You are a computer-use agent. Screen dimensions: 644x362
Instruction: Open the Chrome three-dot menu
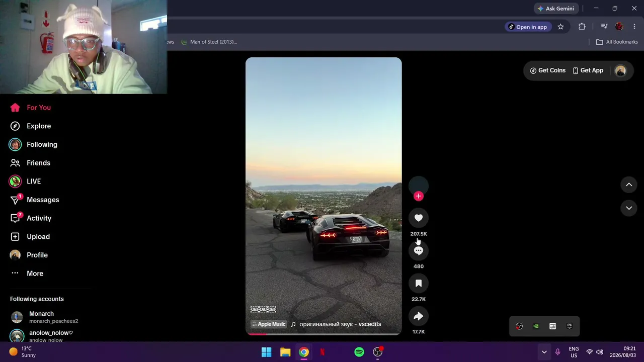tap(634, 27)
